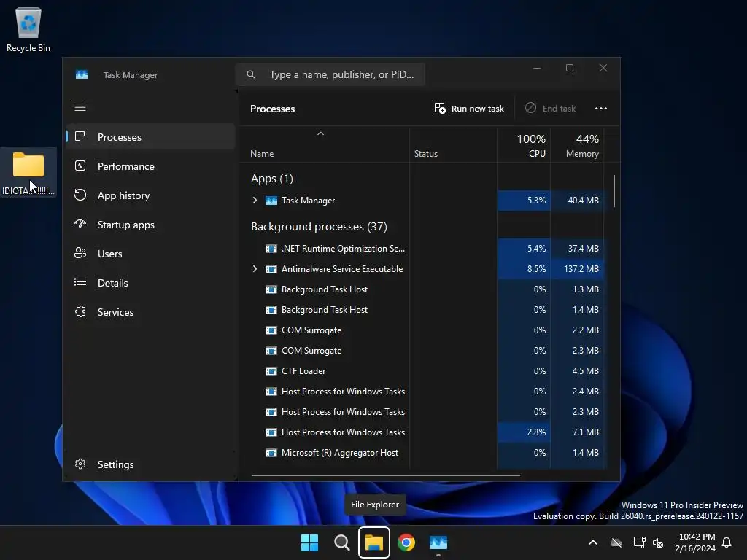This screenshot has height=560, width=747.
Task: Click the Antimalware Service Executable icon
Action: click(271, 269)
